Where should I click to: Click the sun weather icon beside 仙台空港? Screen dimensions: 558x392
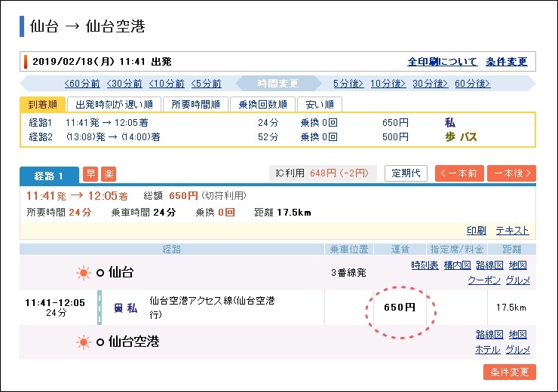click(83, 342)
